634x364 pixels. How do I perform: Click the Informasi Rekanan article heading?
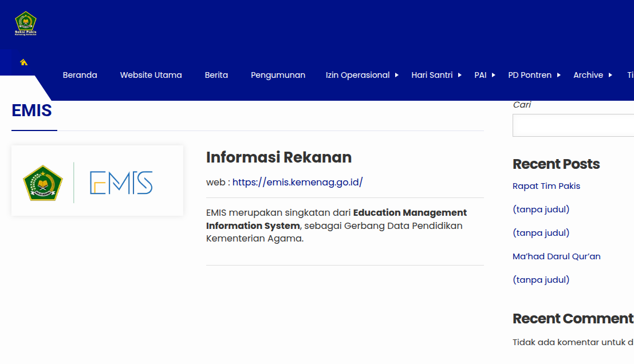click(279, 157)
